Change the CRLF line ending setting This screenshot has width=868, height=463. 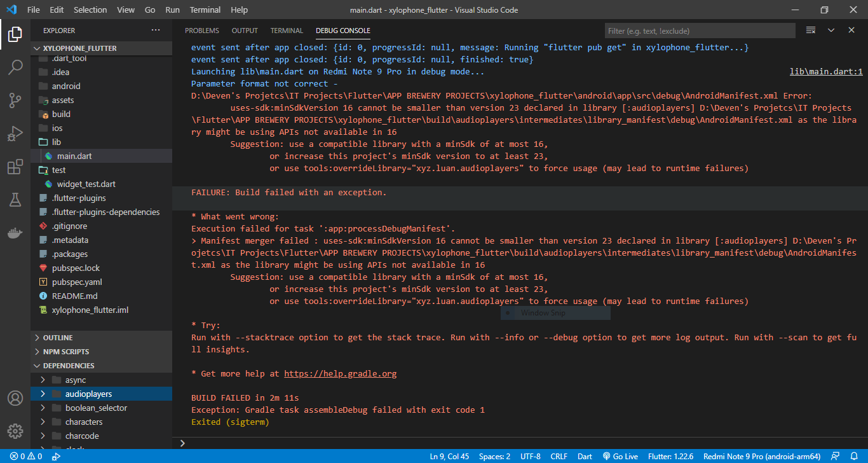tap(559, 457)
